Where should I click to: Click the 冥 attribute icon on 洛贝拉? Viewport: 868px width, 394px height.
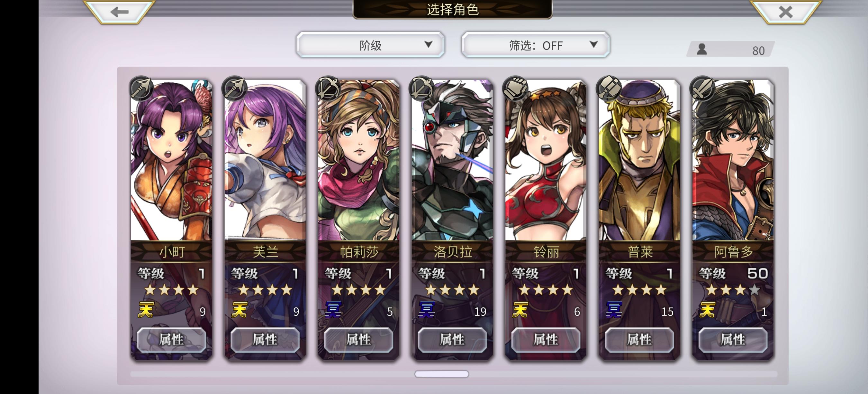pyautogui.click(x=426, y=310)
